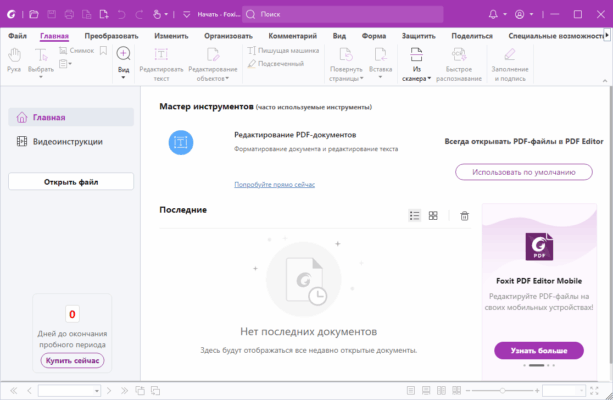Click the Снимок snapshot tool
This screenshot has width=613, height=400.
pos(77,50)
